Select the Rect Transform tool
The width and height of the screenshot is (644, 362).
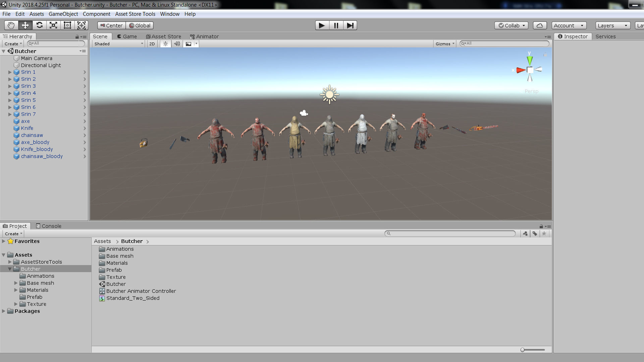[x=67, y=25]
